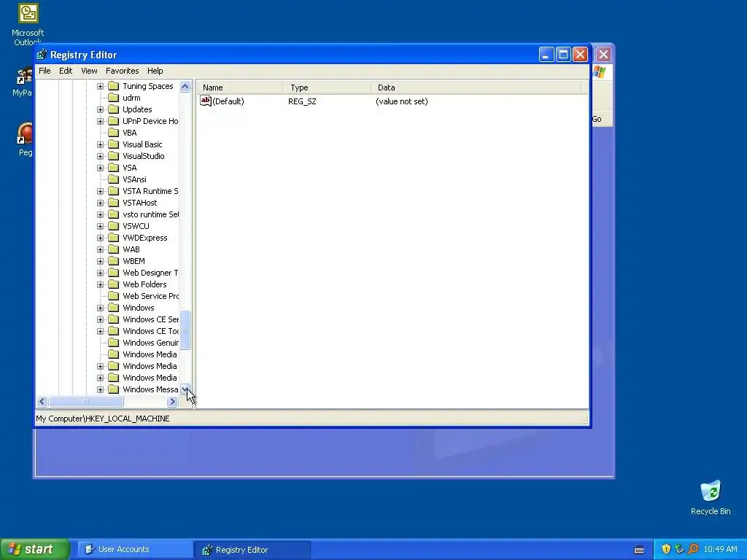Open the Start menu

(35, 549)
